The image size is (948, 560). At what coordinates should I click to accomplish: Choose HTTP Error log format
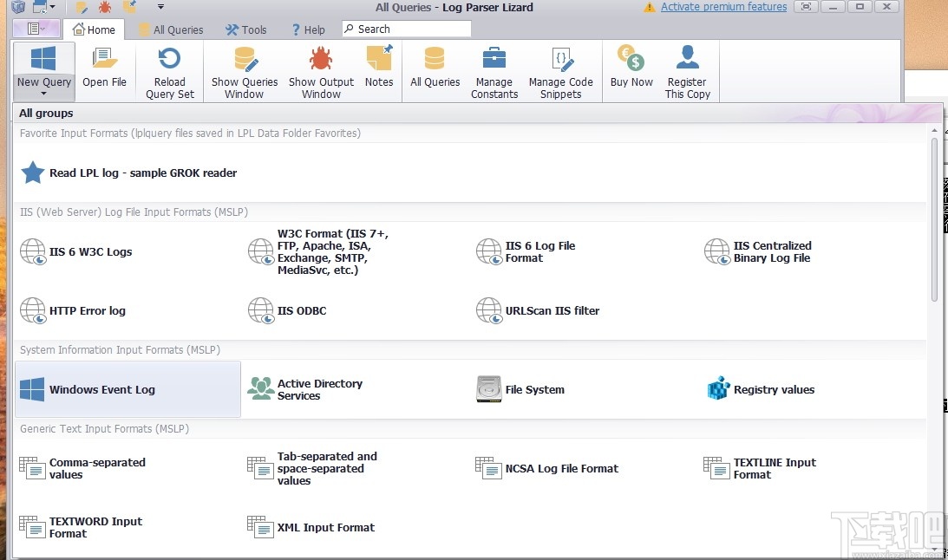(128, 310)
